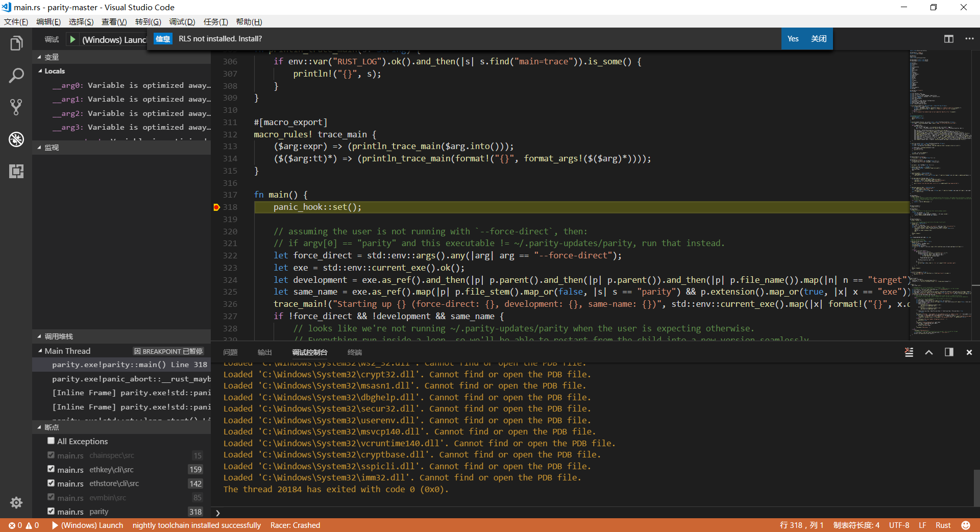The image size is (980, 532).
Task: Open the Manage gear settings icon
Action: click(x=16, y=503)
